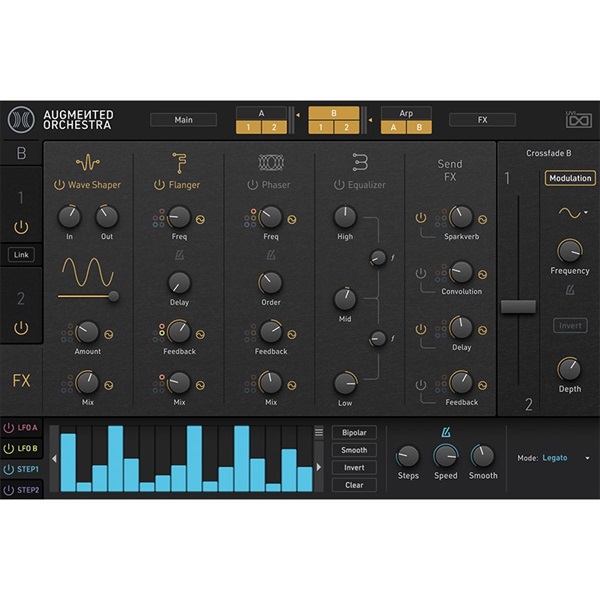600x600 pixels.
Task: Click the crossfade Depth knob
Action: (x=569, y=369)
